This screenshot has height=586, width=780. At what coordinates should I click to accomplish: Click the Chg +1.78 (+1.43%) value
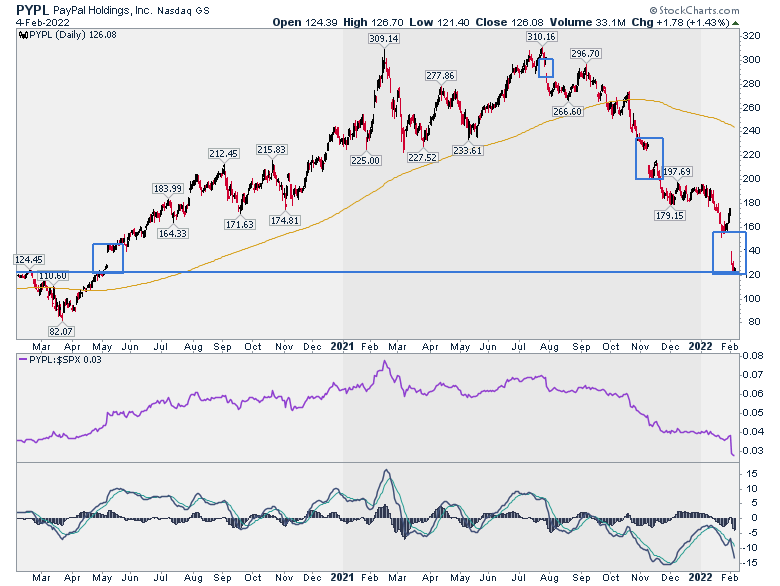[x=681, y=22]
